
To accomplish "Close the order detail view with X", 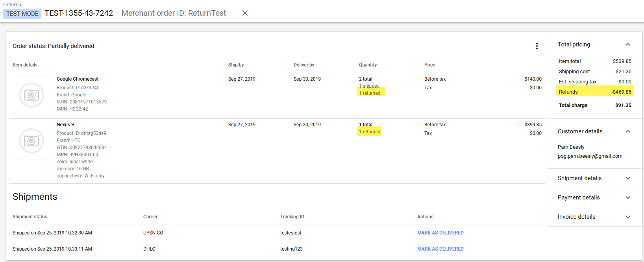I will pyautogui.click(x=245, y=13).
